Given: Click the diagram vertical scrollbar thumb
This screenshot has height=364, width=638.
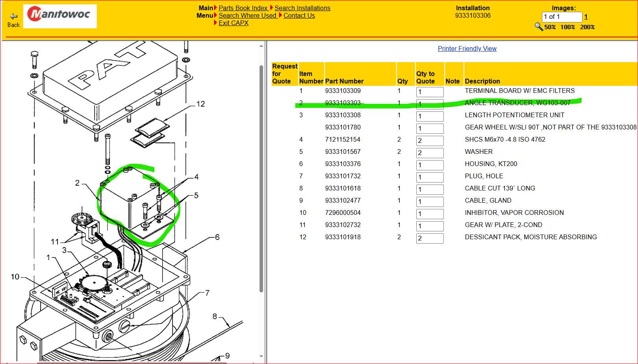Looking at the screenshot, I should 261,179.
